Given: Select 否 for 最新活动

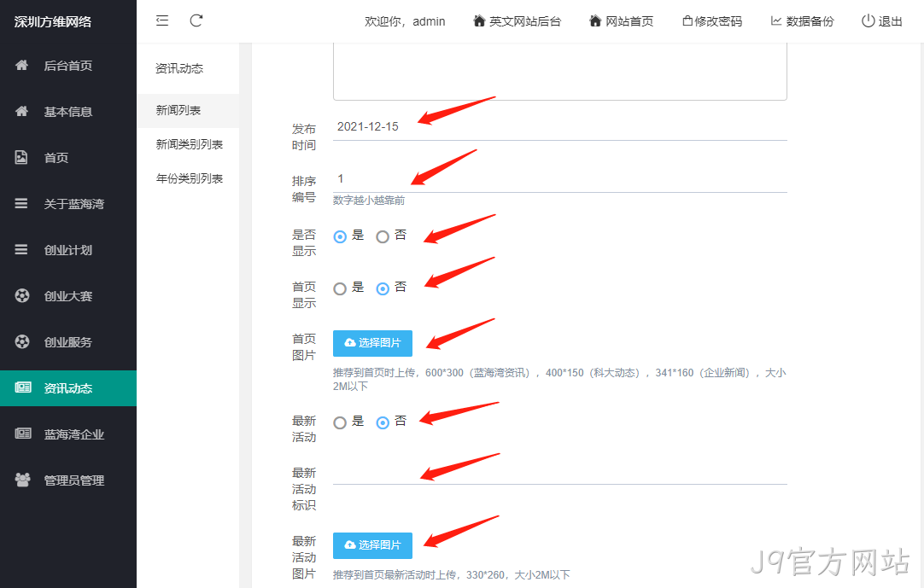Looking at the screenshot, I should 383,423.
